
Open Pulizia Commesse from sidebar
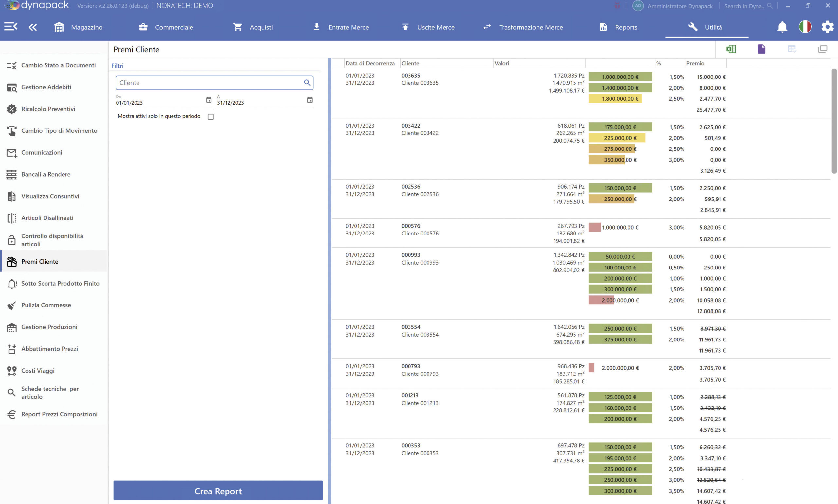(54, 305)
